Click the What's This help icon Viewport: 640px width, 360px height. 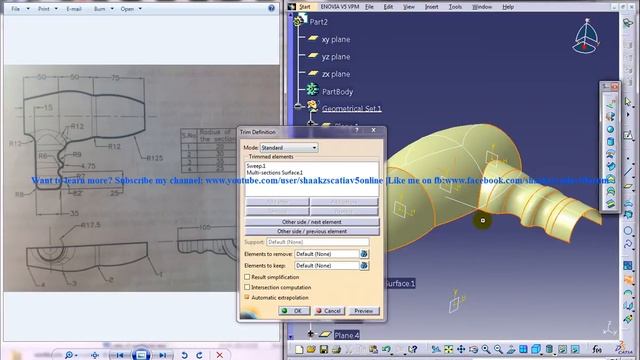pos(413,349)
